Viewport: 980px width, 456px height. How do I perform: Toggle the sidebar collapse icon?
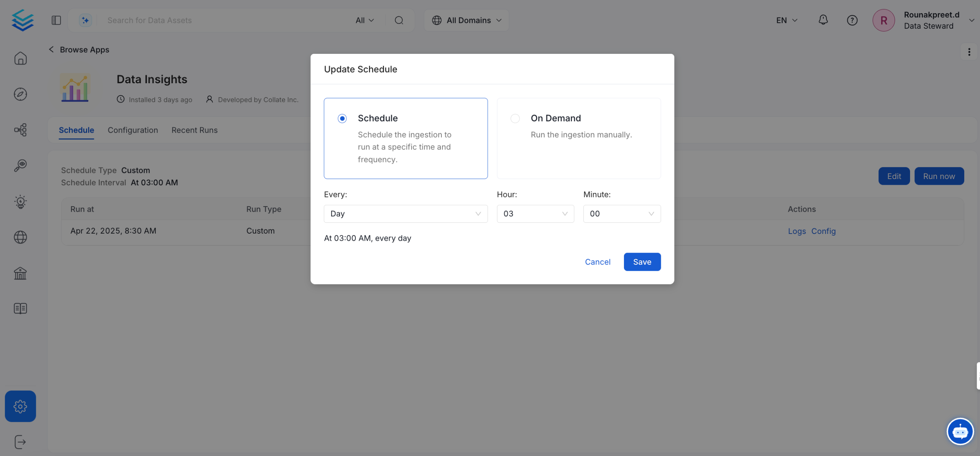(56, 20)
